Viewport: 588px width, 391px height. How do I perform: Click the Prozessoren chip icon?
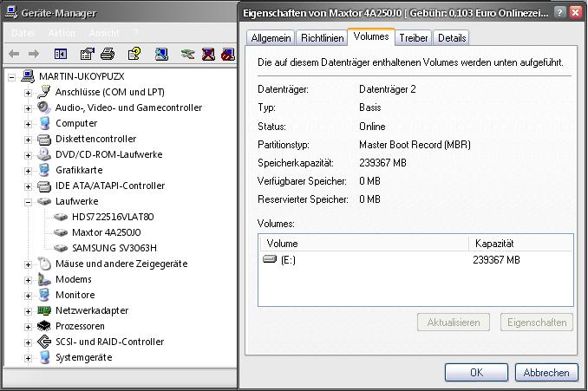(44, 326)
